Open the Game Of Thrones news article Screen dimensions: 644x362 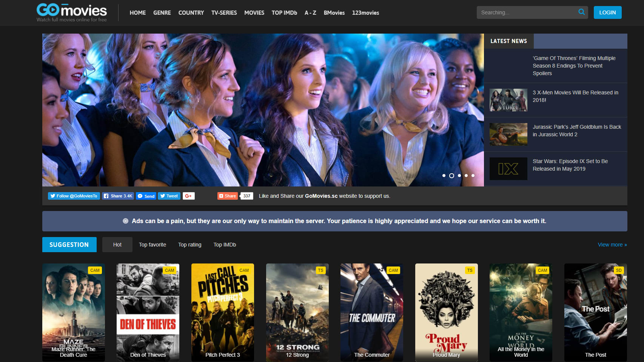pos(574,66)
